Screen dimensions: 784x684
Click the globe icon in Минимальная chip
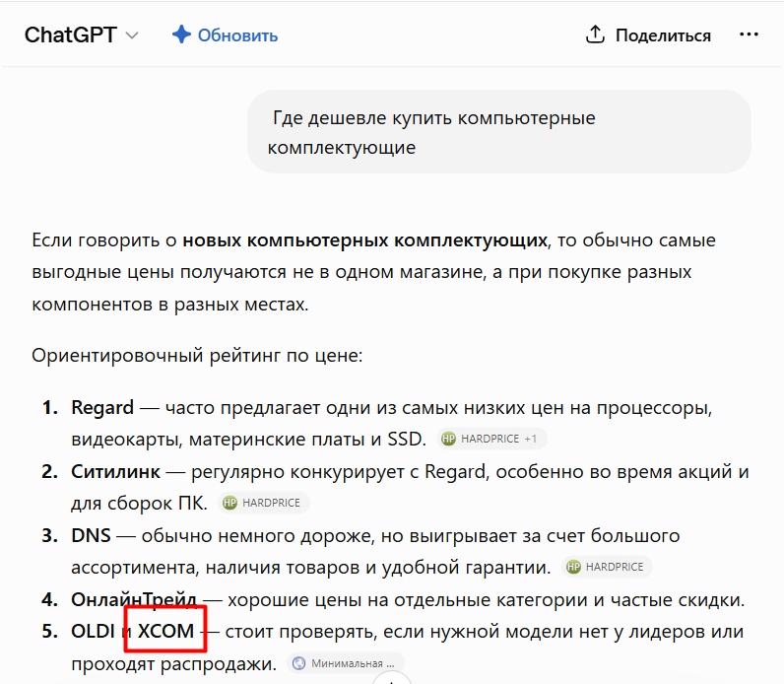tap(299, 663)
